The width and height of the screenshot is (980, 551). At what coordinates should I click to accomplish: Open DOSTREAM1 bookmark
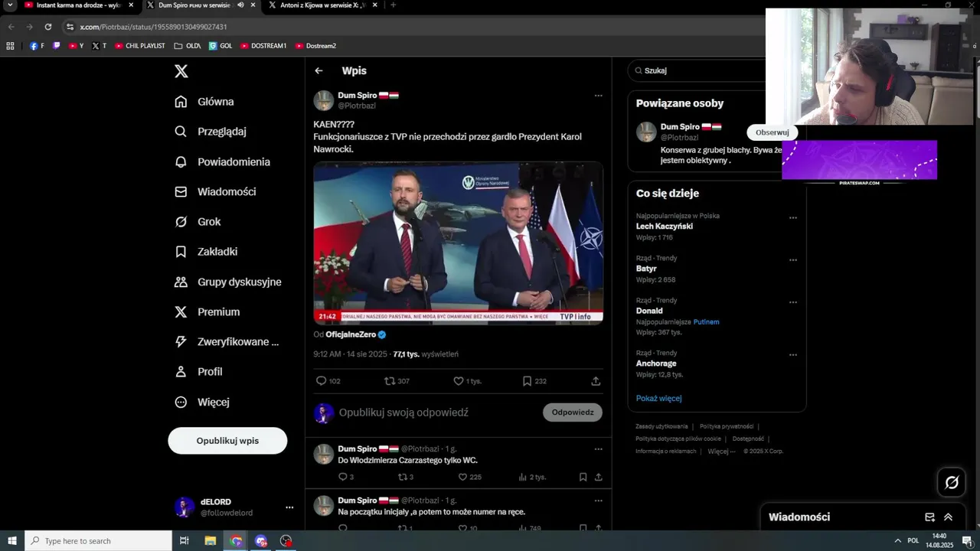click(263, 46)
